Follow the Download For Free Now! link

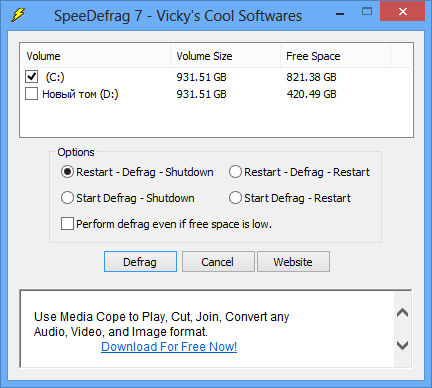169,347
